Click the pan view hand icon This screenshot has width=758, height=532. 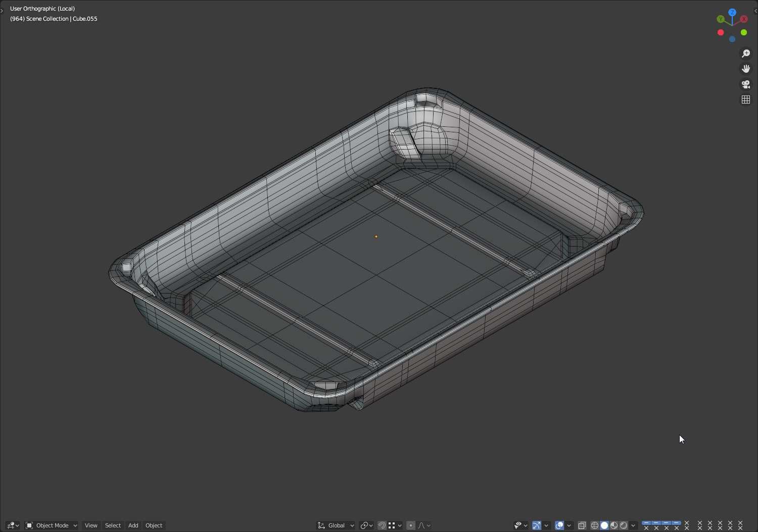pyautogui.click(x=746, y=69)
